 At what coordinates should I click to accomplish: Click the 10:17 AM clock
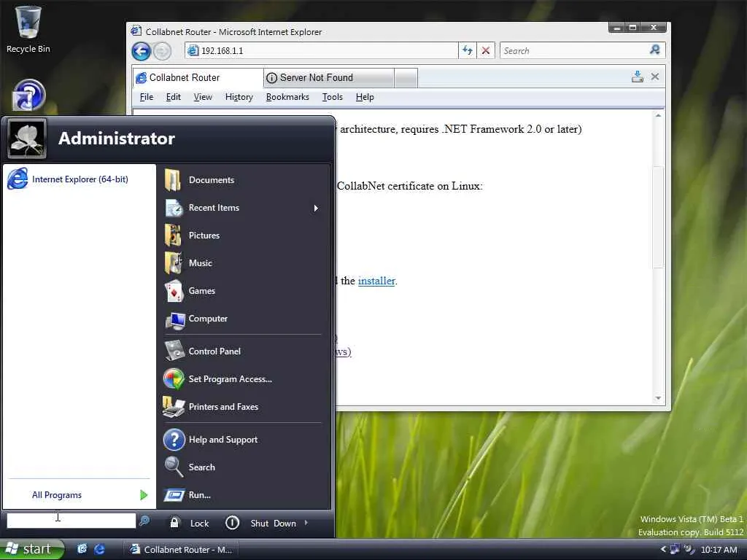719,550
